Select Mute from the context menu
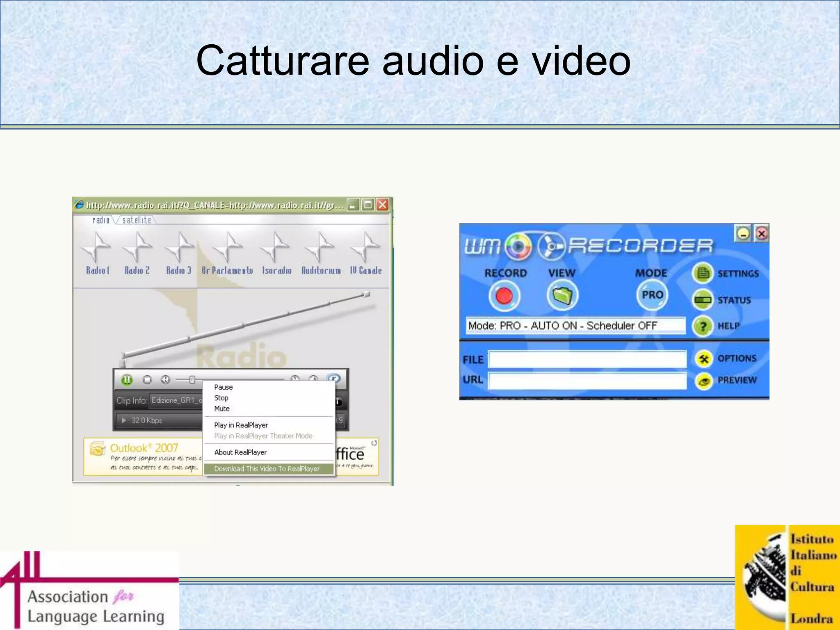This screenshot has width=840, height=630. coord(222,409)
